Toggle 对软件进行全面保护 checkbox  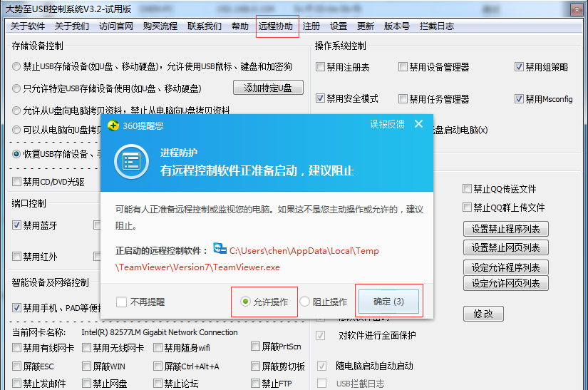pos(321,335)
